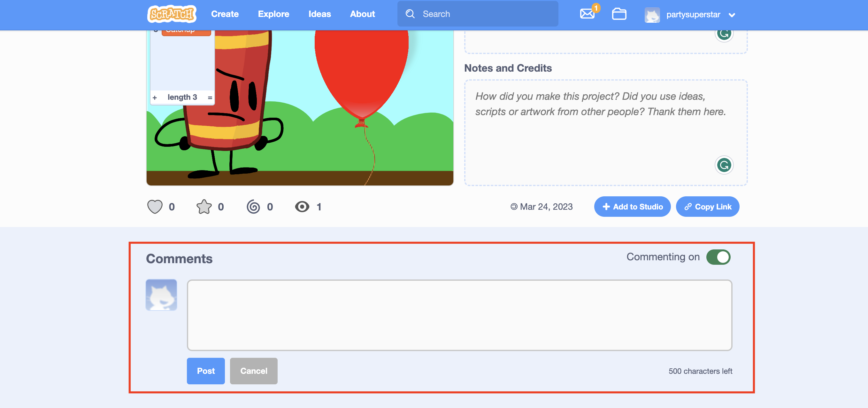Click the search magnifier icon
This screenshot has width=868, height=408.
point(410,14)
